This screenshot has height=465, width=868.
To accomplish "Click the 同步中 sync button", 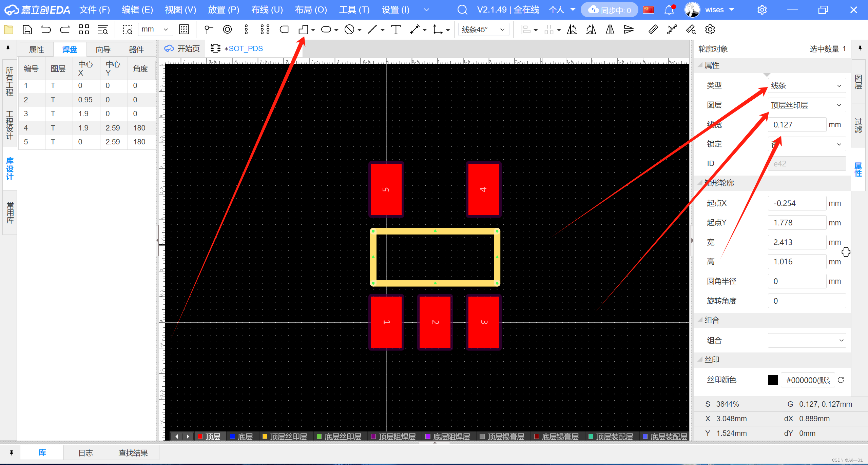I will tap(609, 10).
